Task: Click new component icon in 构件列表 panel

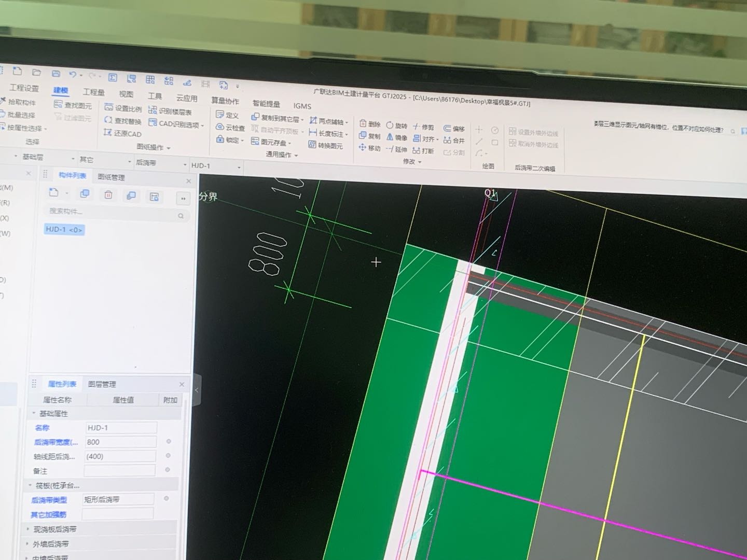Action: [54, 192]
